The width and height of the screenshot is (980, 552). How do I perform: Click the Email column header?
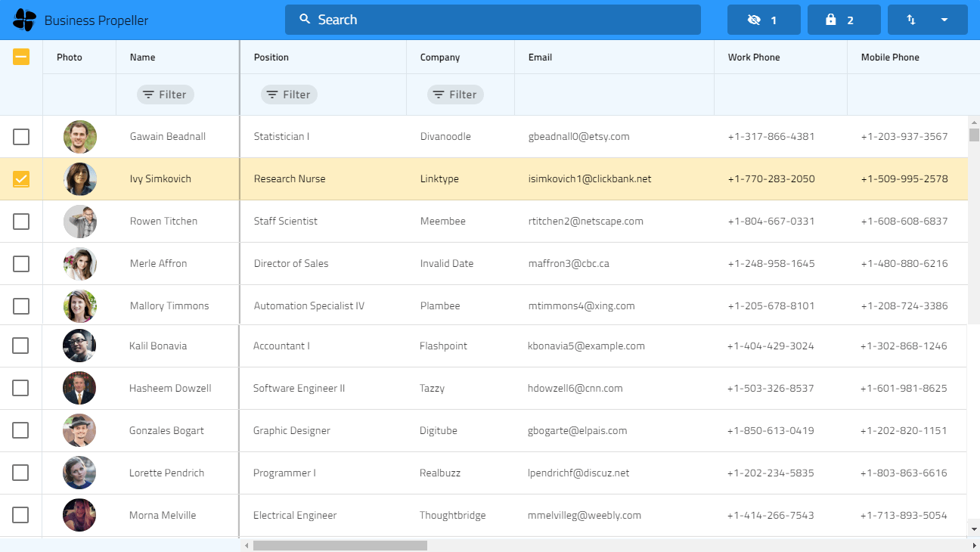coord(540,57)
